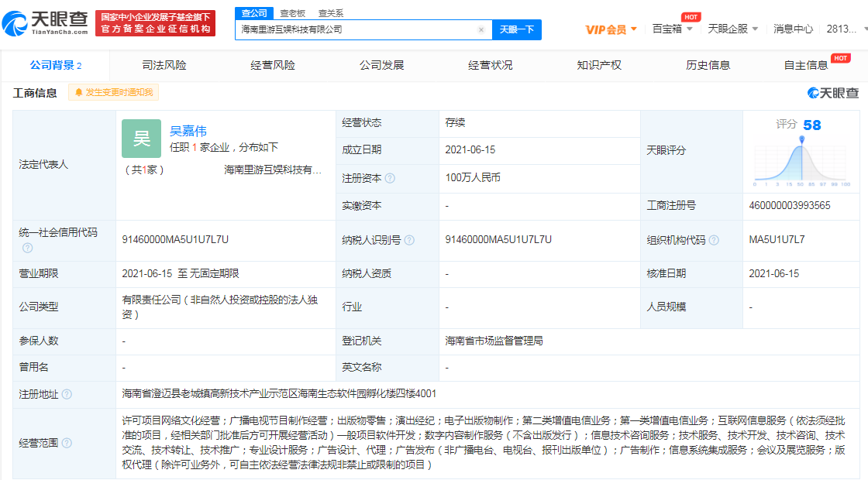868x480 pixels.
Task: Click the company name search input field
Action: [x=356, y=30]
